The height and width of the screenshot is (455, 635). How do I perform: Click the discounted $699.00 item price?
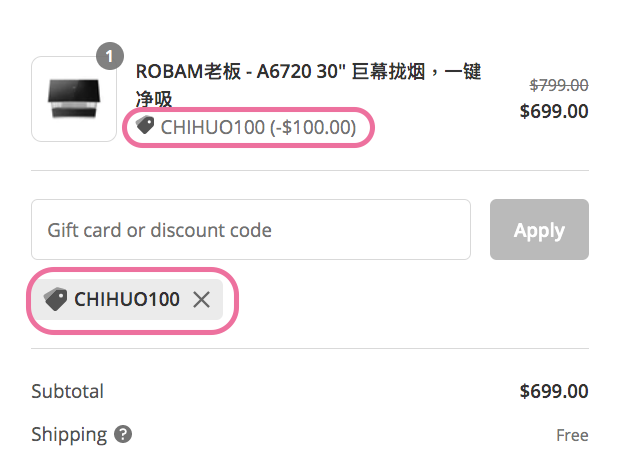(554, 111)
